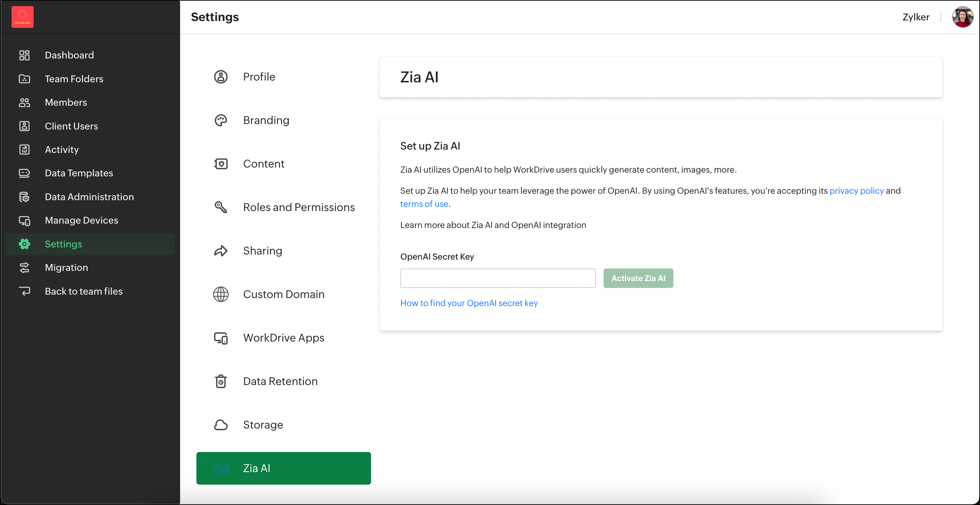This screenshot has width=980, height=505.
Task: Click the Zia AI logo icon
Action: coord(221,468)
